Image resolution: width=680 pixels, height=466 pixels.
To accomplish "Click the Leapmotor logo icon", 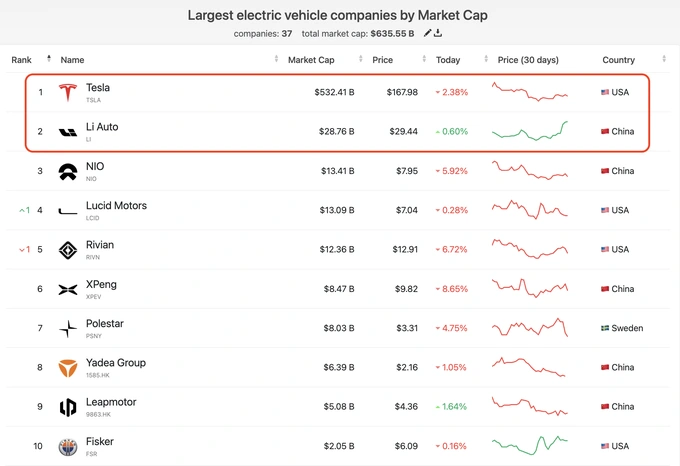I will 68,407.
